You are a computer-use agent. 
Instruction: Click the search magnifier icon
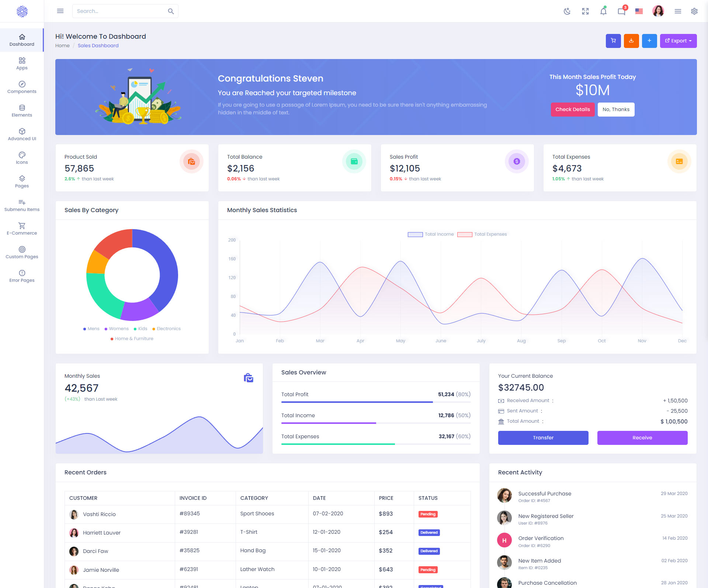click(171, 11)
